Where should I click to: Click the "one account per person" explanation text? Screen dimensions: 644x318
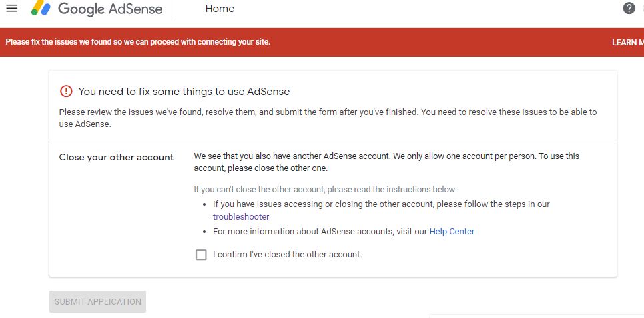coord(386,162)
